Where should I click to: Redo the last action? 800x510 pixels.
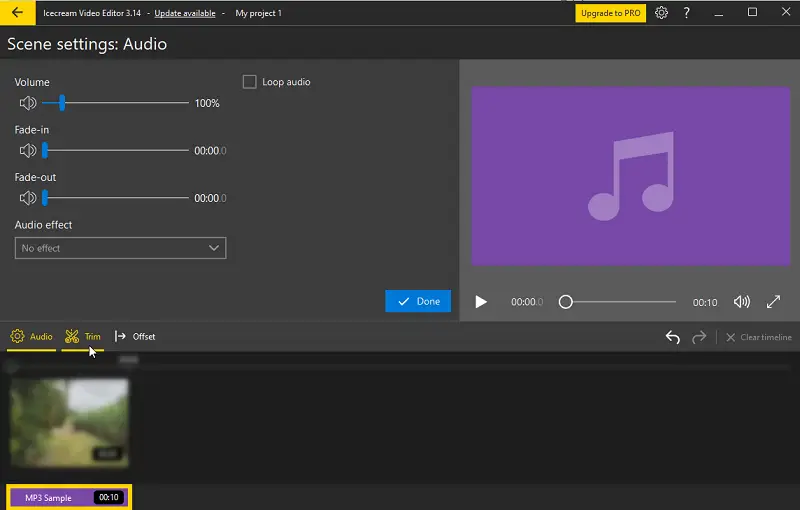[x=699, y=337]
